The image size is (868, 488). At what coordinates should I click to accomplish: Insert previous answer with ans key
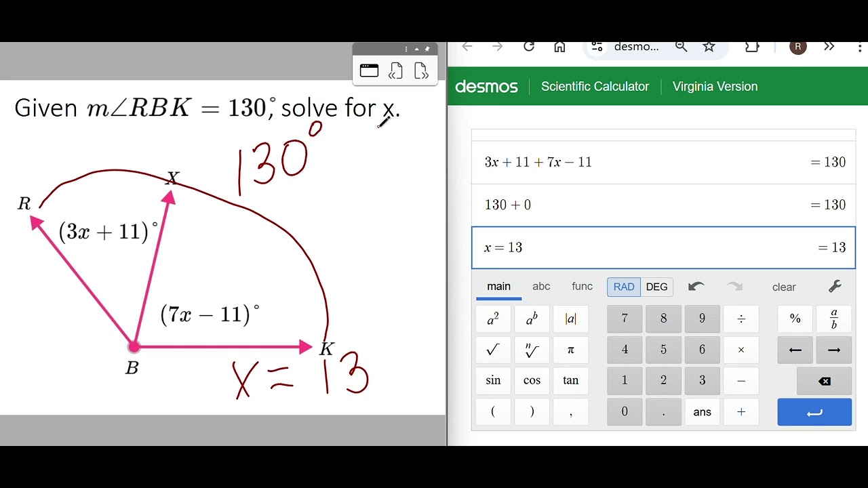[x=702, y=412]
